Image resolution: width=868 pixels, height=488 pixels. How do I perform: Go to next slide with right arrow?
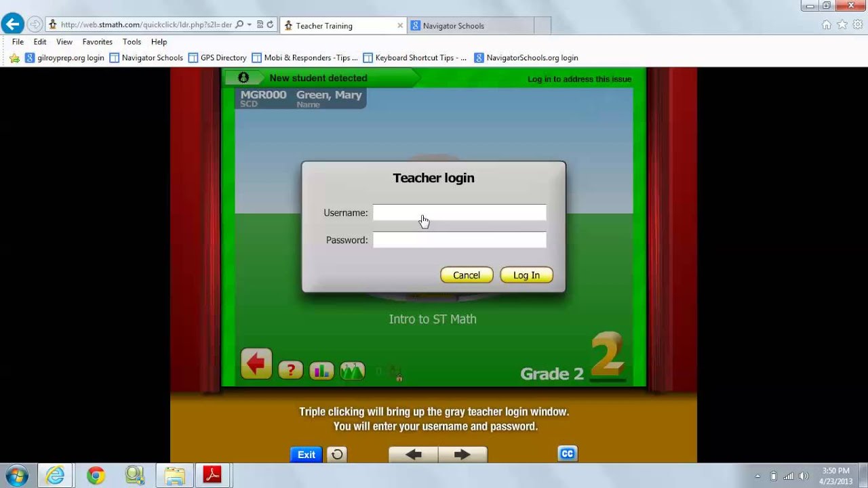tap(462, 455)
